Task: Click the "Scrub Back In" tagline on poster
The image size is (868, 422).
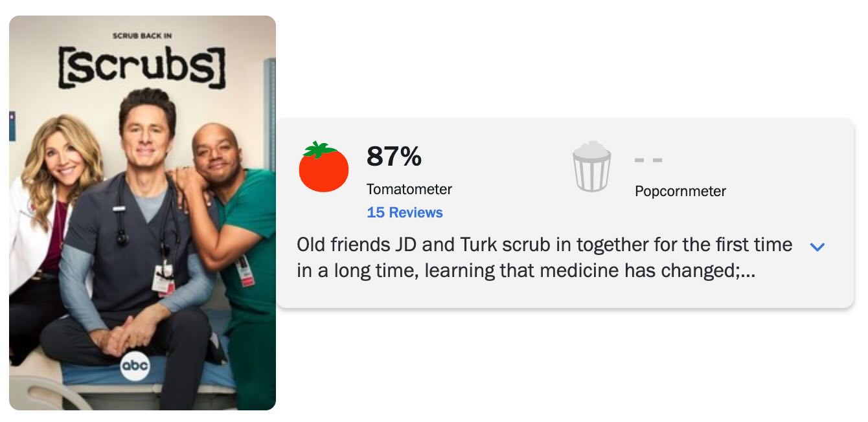Action: (142, 36)
